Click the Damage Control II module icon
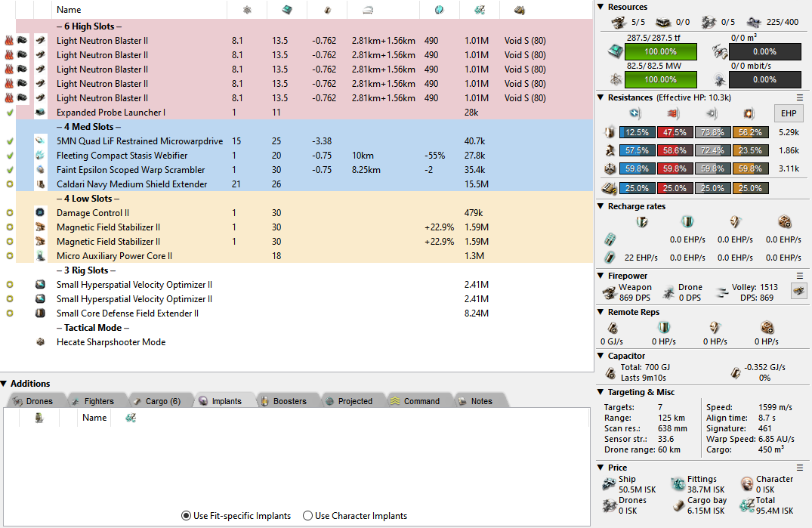Screen dimensions: 812x528 point(40,213)
